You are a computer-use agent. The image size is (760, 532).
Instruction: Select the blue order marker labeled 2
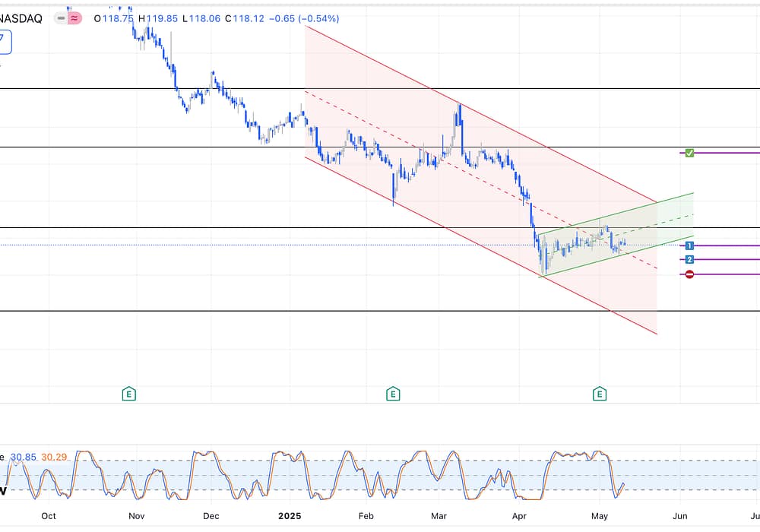coord(689,259)
